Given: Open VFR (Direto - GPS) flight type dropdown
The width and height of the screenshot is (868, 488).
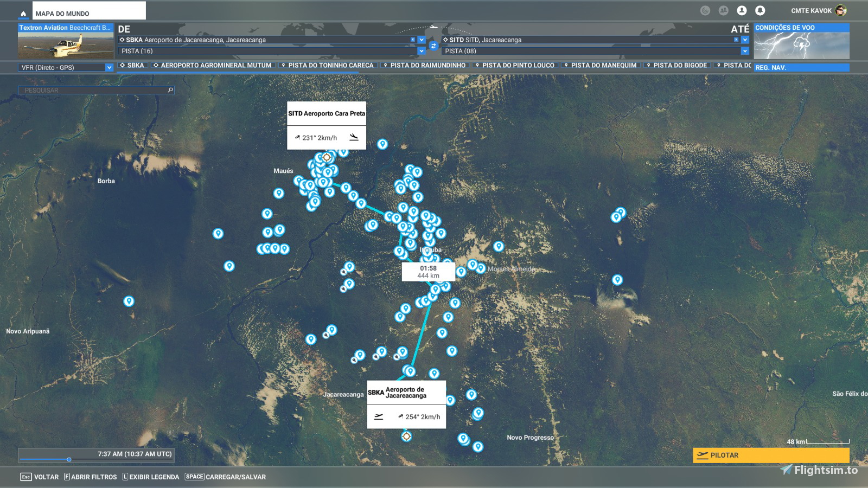Looking at the screenshot, I should [x=66, y=67].
